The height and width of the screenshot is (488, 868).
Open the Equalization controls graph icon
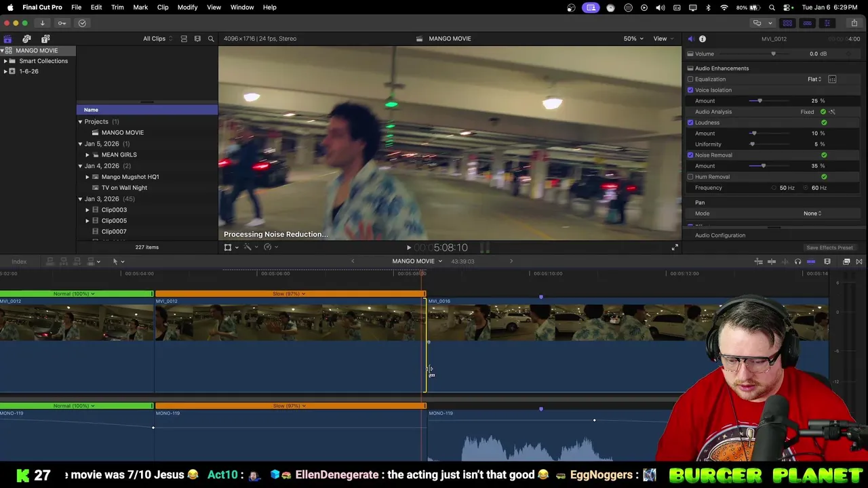pos(832,79)
